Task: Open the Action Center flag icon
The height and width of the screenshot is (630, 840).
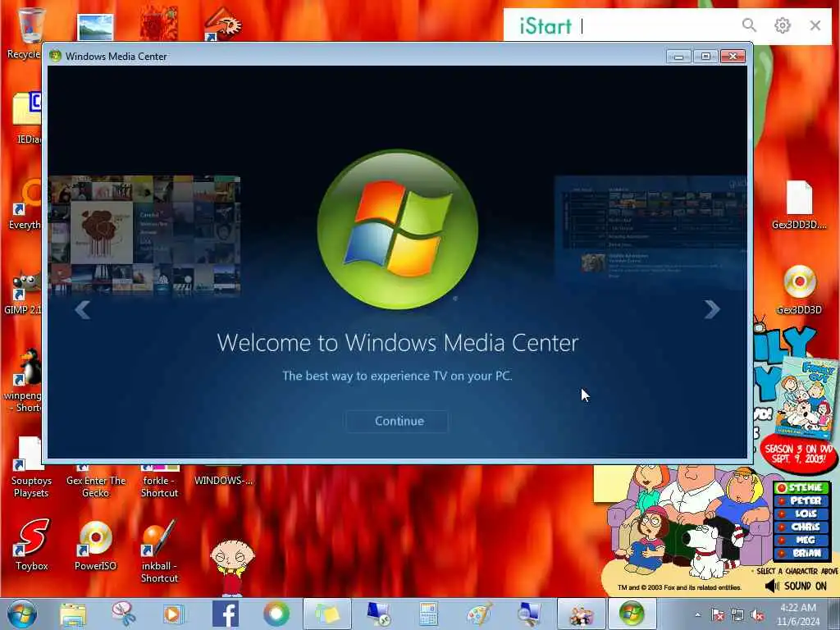Action: point(717,615)
